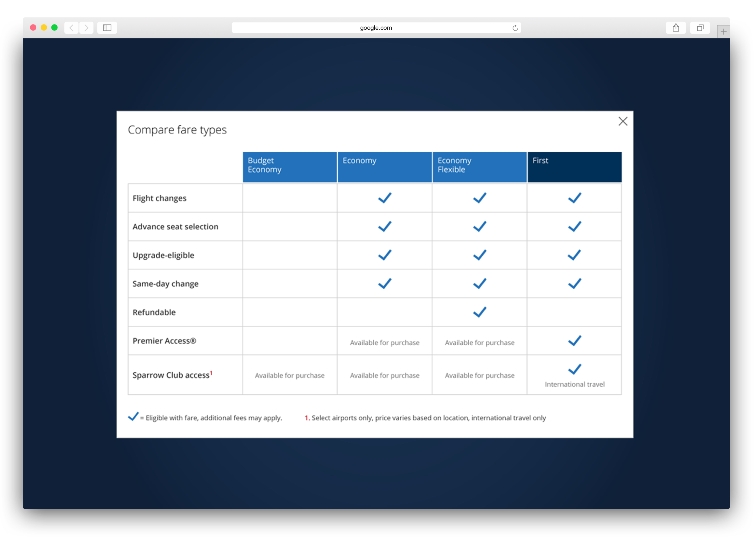Open a new tab with plus
Viewport: 756px width, 543px height.
723,32
